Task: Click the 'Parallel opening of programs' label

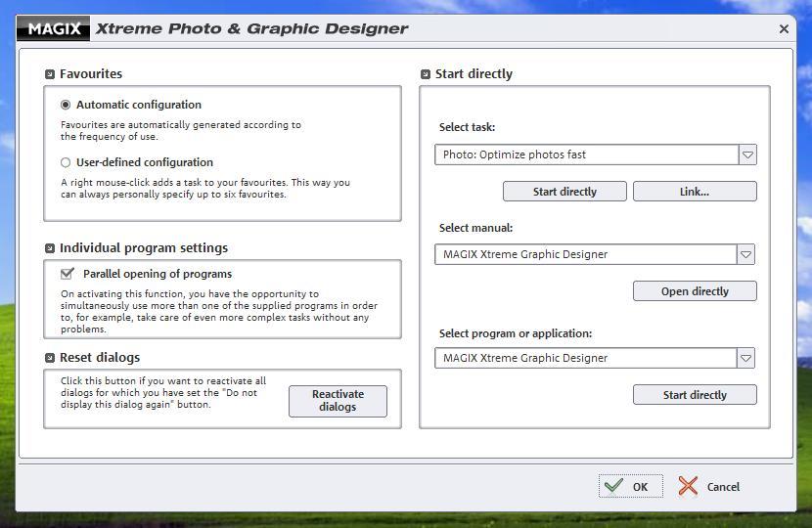Action: pos(158,274)
